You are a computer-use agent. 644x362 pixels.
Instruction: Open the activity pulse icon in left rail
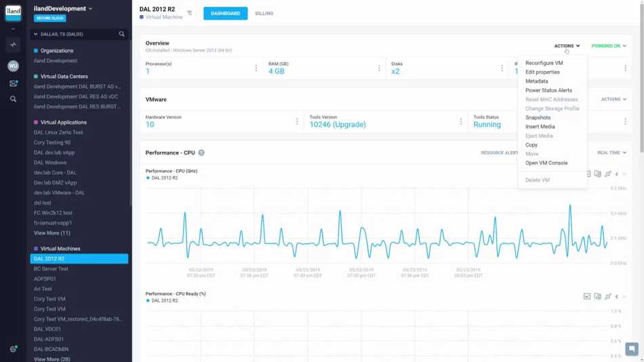point(13,44)
